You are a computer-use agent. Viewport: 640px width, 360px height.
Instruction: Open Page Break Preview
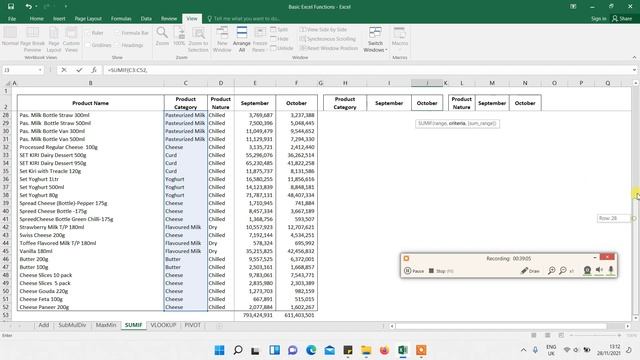click(32, 40)
